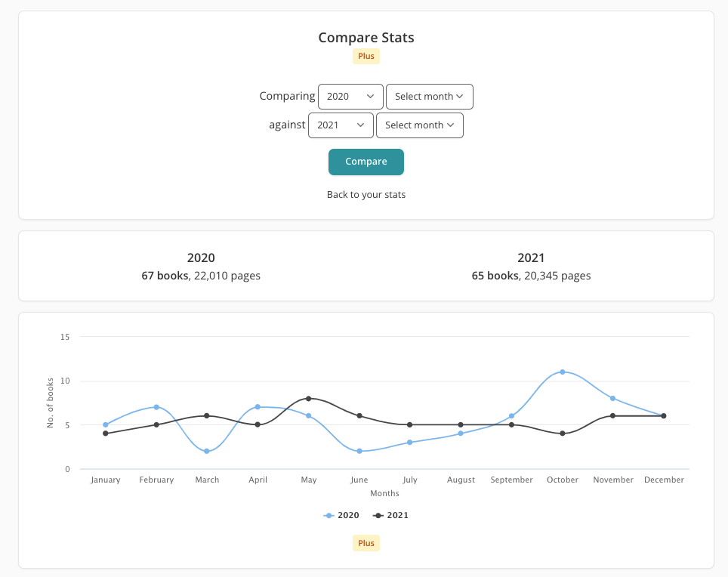Click the Compare button
The height and width of the screenshot is (577, 728).
366,162
